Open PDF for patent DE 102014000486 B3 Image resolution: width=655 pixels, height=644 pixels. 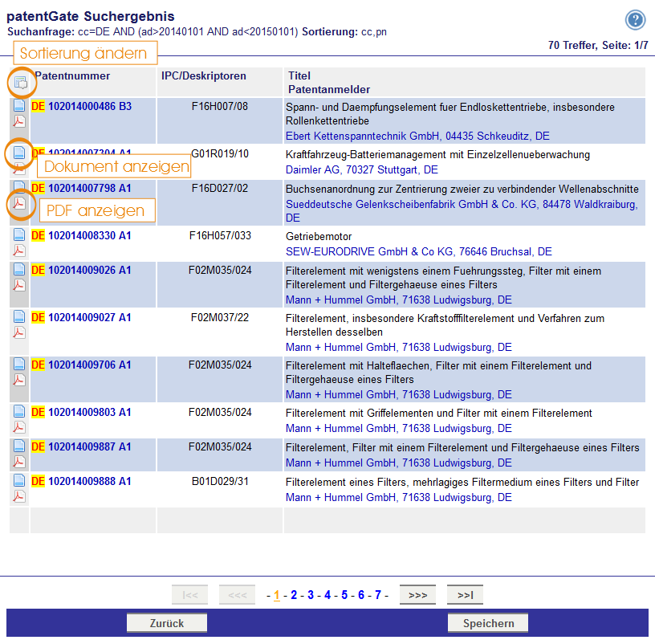point(19,121)
